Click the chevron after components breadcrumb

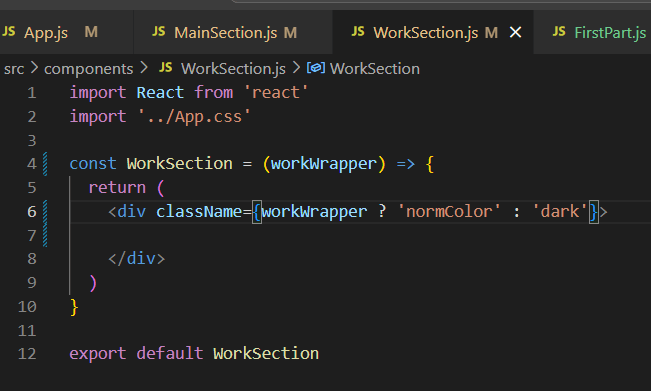144,68
